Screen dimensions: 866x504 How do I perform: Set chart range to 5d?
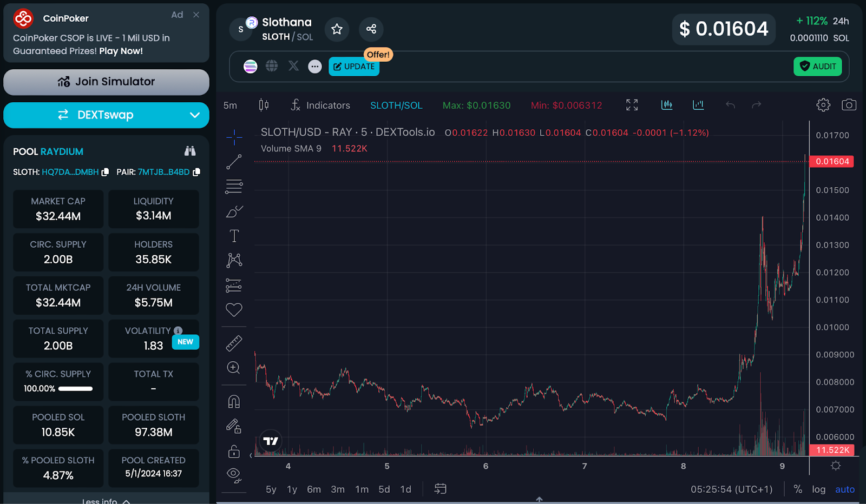(x=384, y=489)
